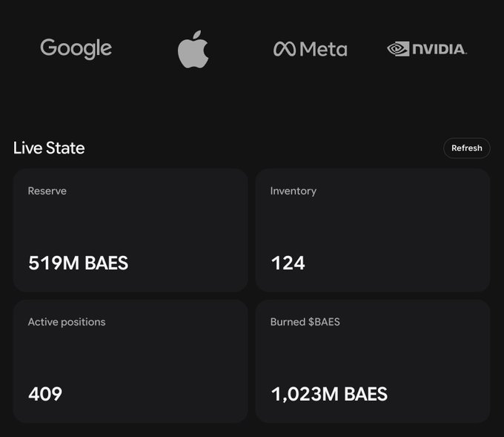Click the Apple logo
Image resolution: width=504 pixels, height=437 pixels.
tap(193, 49)
